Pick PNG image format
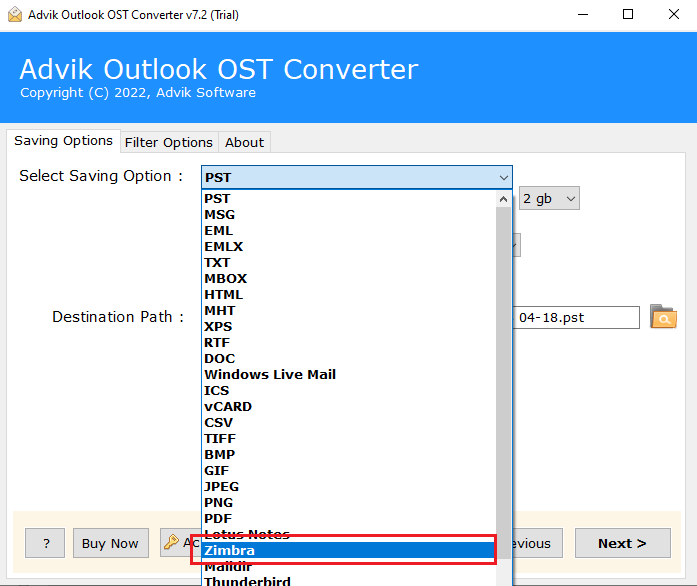The width and height of the screenshot is (697, 586). coord(348,502)
